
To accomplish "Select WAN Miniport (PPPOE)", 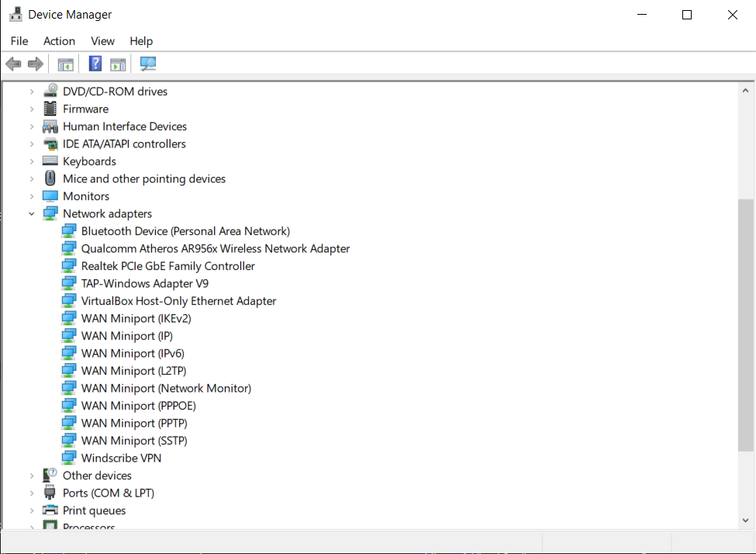I will [x=138, y=405].
